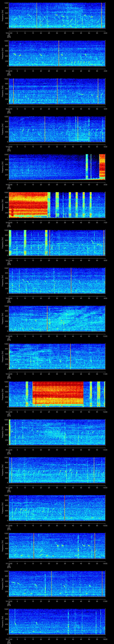
Task: Click the 16:15:00 spectrogram panel
Action: tap(57, 546)
